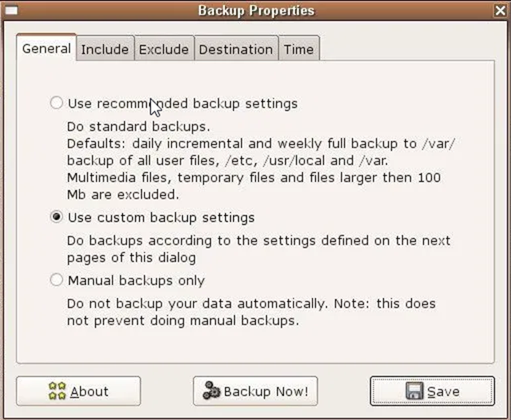This screenshot has height=420, width=511.
Task: Click the floppy disk Save icon
Action: click(x=415, y=391)
